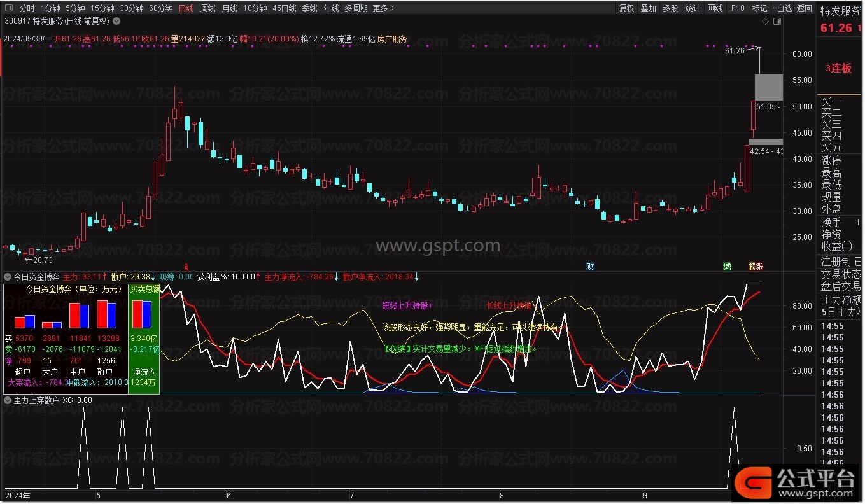This screenshot has width=865, height=504.
Task: Click the 散户 column label in table
Action: click(105, 372)
